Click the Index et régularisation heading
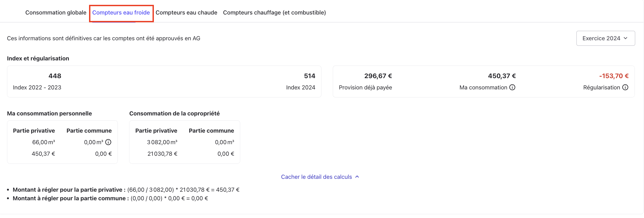 38,59
